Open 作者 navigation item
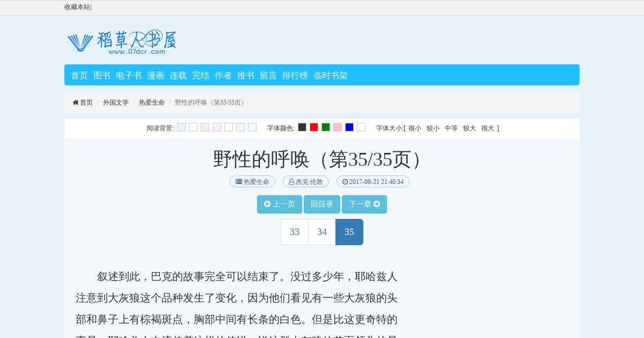Screen dimensions: 644x338 pos(223,76)
